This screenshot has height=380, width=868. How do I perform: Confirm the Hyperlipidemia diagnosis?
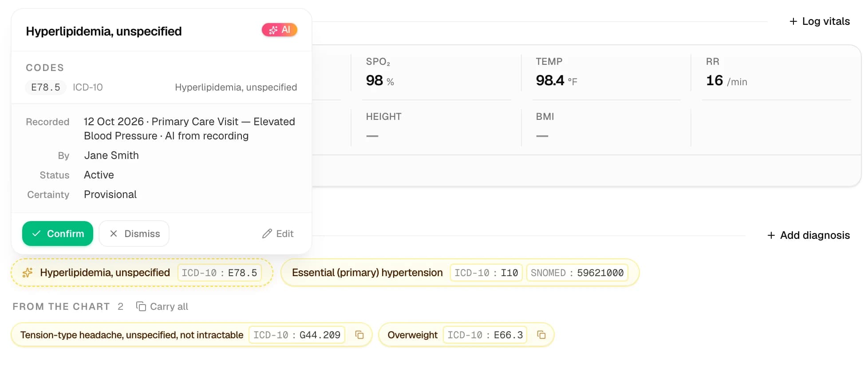click(x=58, y=234)
